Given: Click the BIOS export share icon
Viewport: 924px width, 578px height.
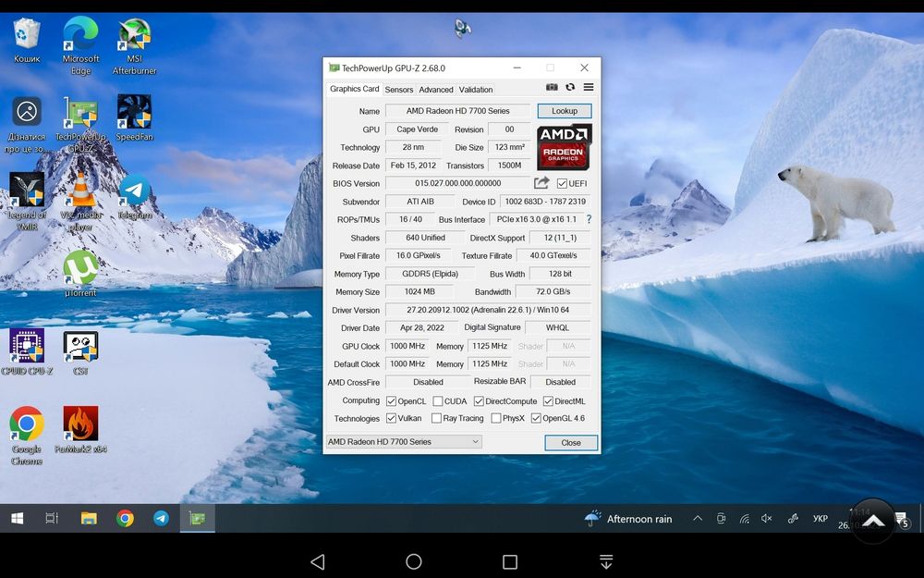Looking at the screenshot, I should (541, 183).
